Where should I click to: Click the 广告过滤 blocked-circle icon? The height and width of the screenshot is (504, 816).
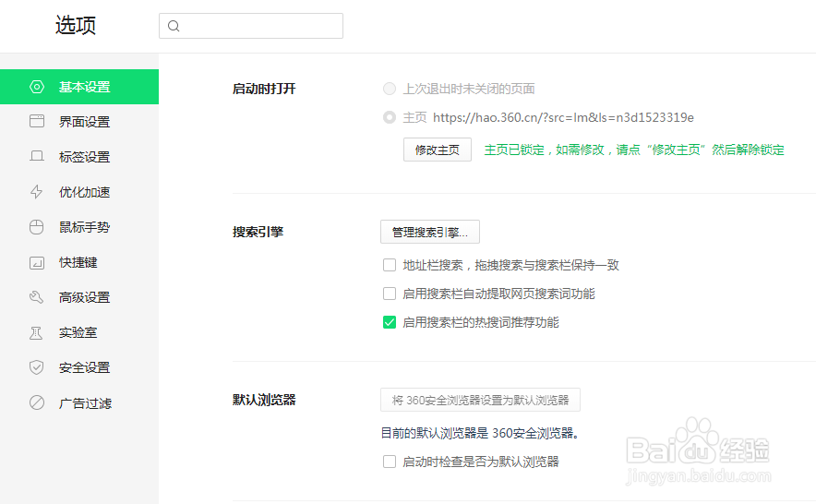coord(36,402)
